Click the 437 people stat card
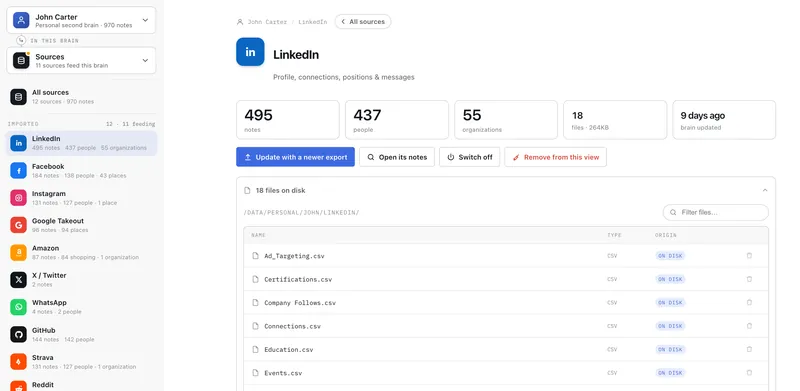Image resolution: width=800 pixels, height=391 pixels. pos(397,120)
